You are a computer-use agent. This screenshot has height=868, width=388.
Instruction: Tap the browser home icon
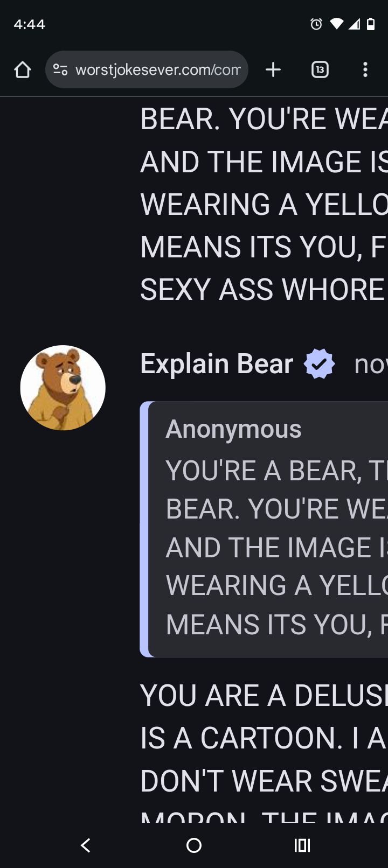coord(23,69)
